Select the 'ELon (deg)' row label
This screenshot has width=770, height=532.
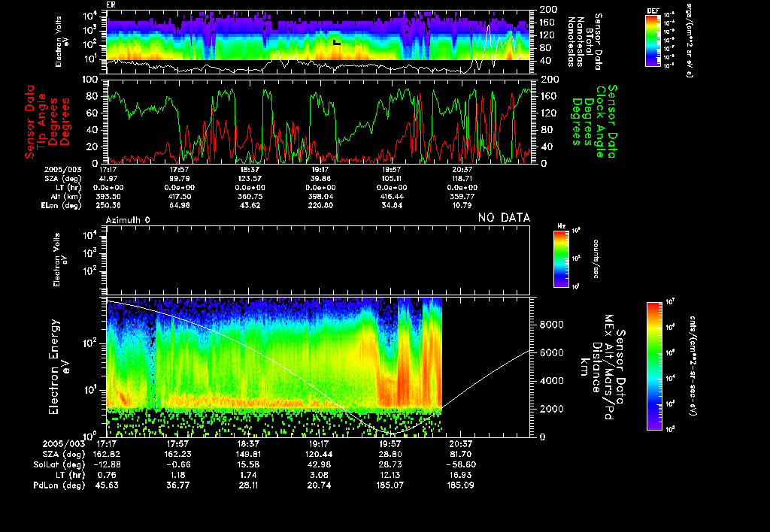coord(61,205)
